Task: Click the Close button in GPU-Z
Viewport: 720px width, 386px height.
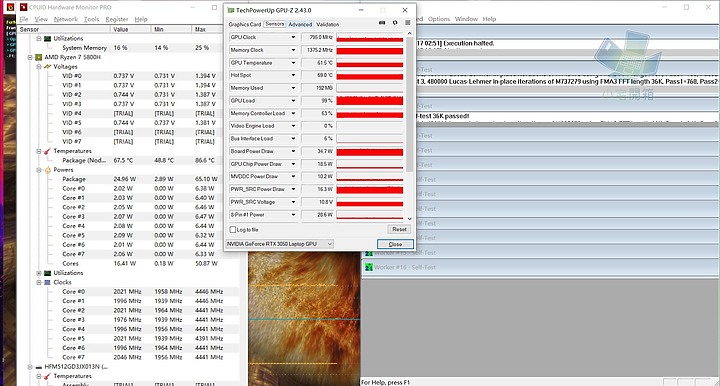Action: 395,244
